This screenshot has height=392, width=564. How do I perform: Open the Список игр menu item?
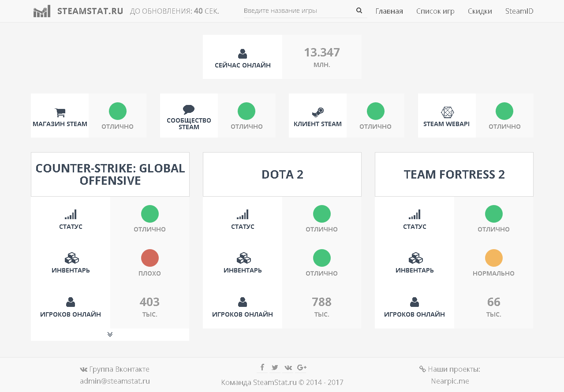pyautogui.click(x=435, y=11)
